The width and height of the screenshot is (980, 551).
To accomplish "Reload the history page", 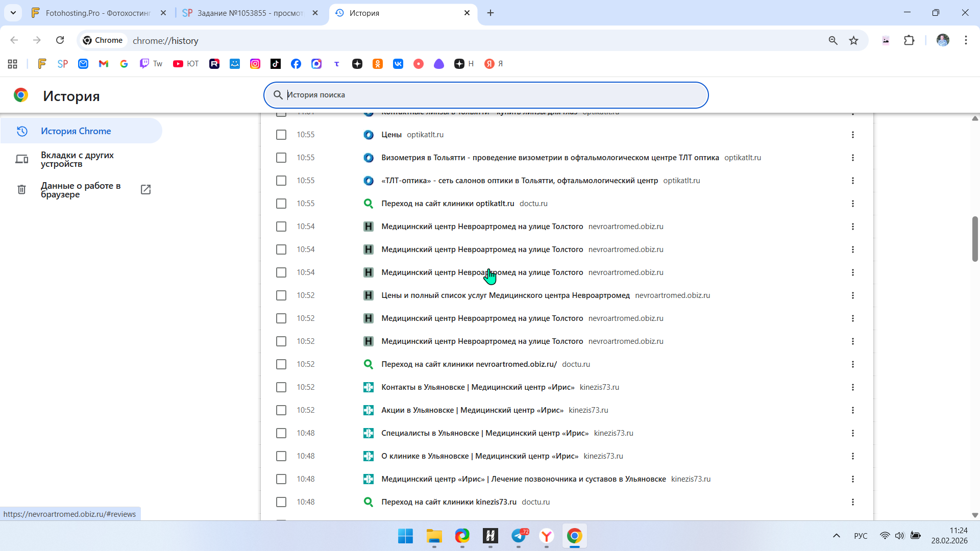I will (60, 40).
